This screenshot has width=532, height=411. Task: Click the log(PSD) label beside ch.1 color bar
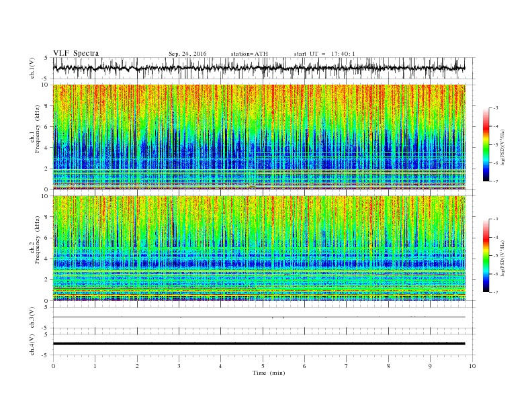(x=502, y=148)
